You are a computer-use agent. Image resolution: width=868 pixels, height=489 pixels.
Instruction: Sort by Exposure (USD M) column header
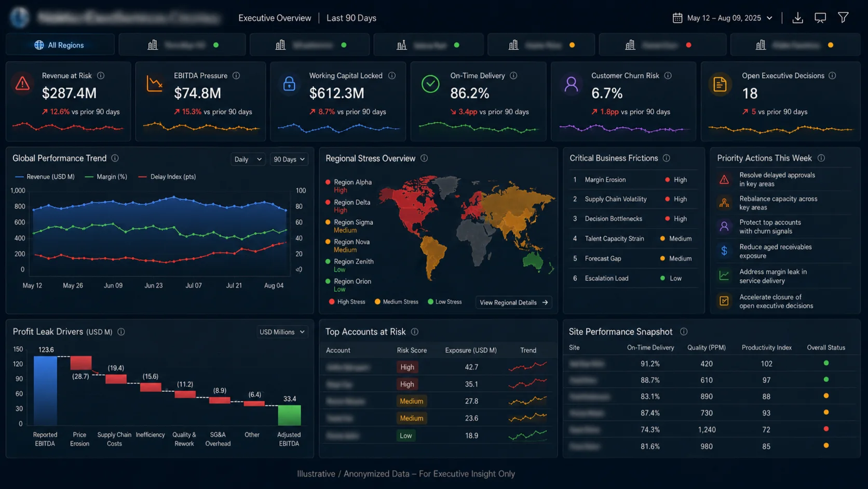[x=471, y=351]
